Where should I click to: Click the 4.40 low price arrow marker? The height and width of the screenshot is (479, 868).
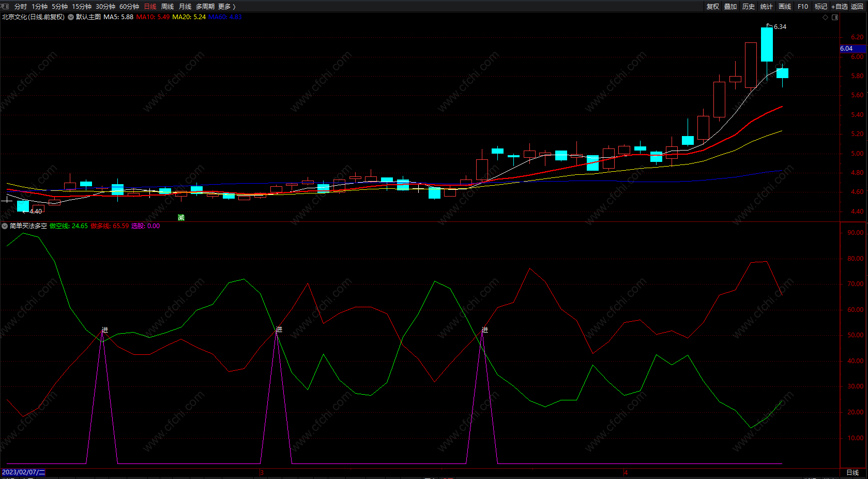[x=34, y=211]
